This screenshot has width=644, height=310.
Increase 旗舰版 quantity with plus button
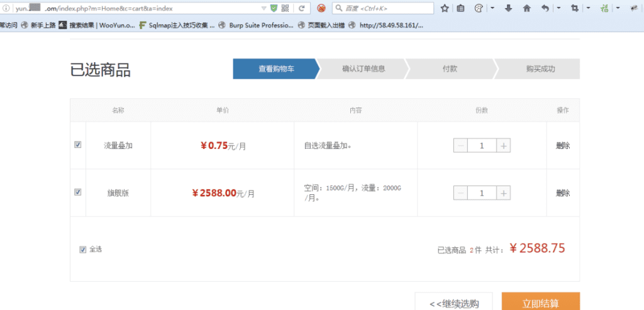pos(503,193)
